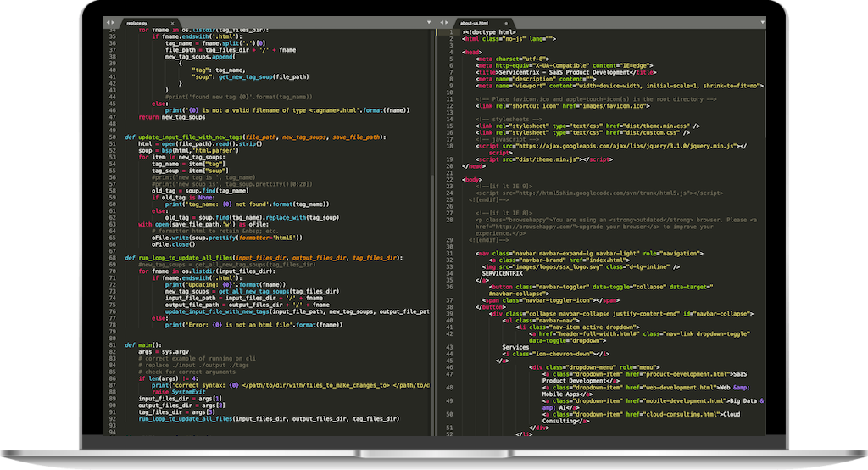Click the 'ssx_logo.svg' img tag line
The image size is (868, 470).
[x=581, y=266]
